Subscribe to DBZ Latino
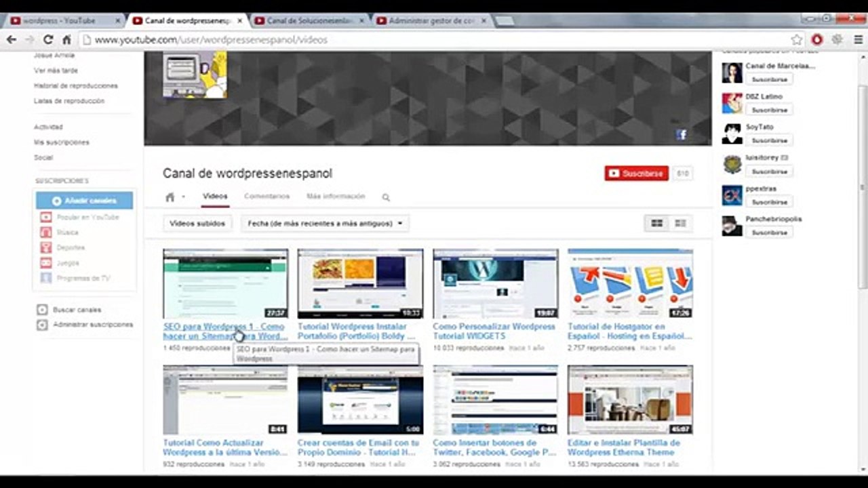Image resolution: width=868 pixels, height=488 pixels. pyautogui.click(x=769, y=110)
